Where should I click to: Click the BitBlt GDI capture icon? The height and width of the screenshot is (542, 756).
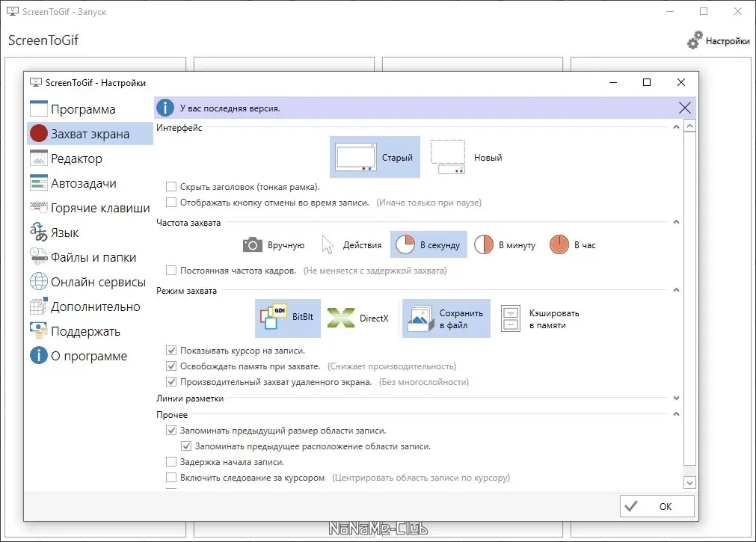click(x=274, y=317)
